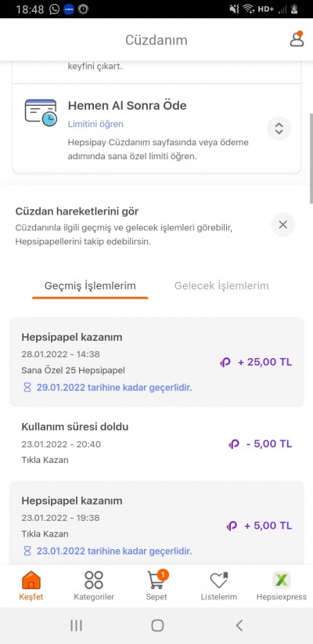Tap Hepsipapel logo beside +25,00 TL
This screenshot has width=313, height=644.
pos(225,362)
